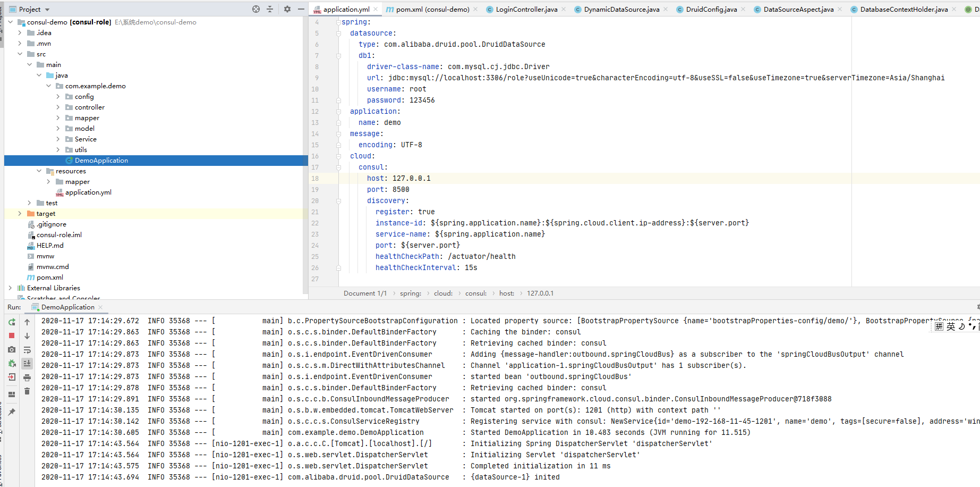Toggle scroll to end in console
The image size is (980, 487).
pyautogui.click(x=27, y=363)
